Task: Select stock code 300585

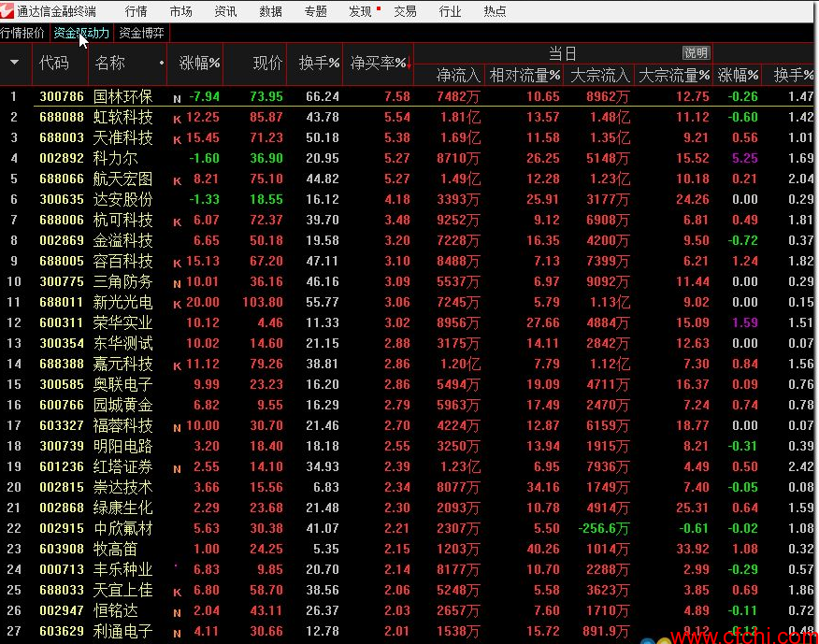Action: click(x=62, y=384)
